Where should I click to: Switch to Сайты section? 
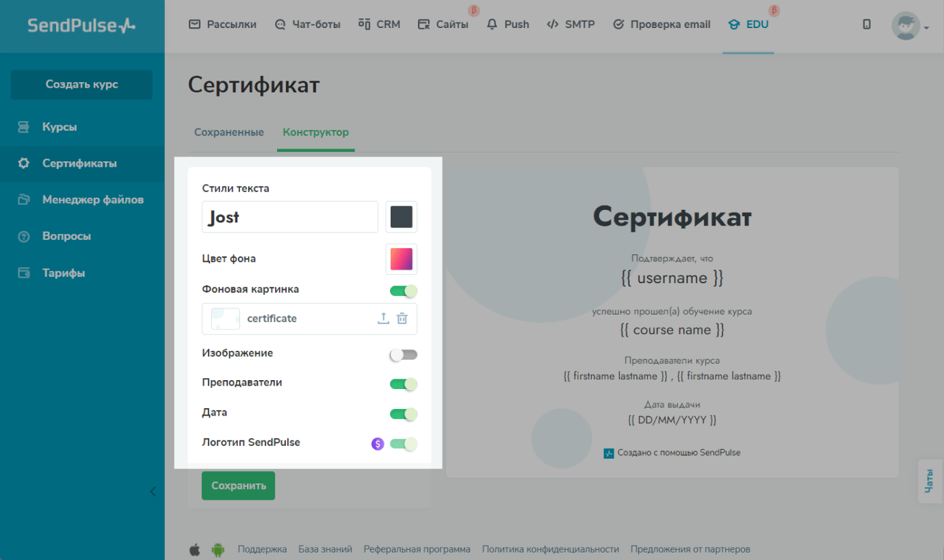[443, 25]
